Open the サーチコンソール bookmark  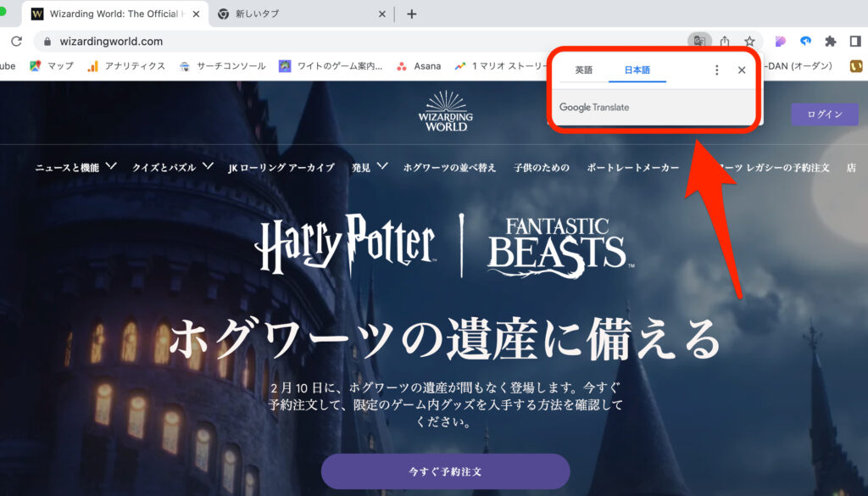223,66
